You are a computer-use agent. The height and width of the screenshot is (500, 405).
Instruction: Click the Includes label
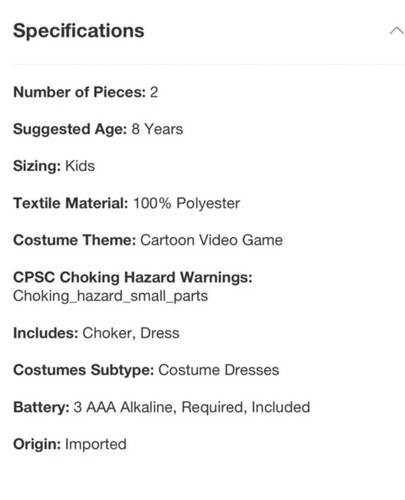(46, 333)
